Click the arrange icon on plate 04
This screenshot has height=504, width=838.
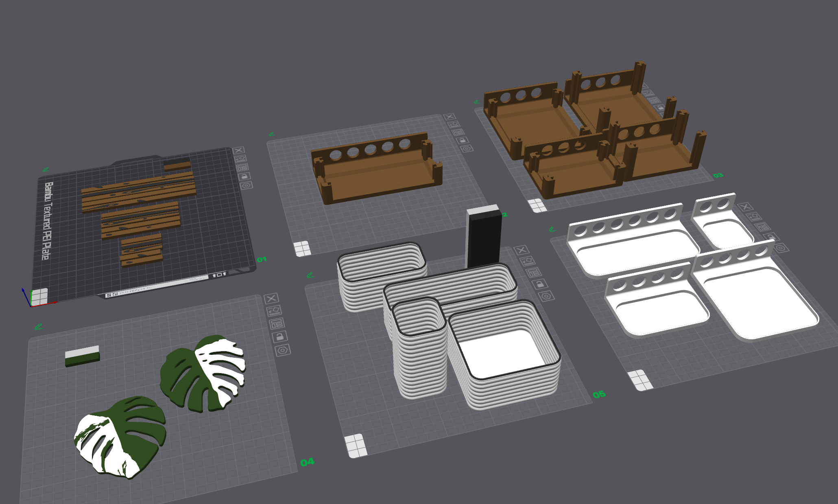coord(274,311)
